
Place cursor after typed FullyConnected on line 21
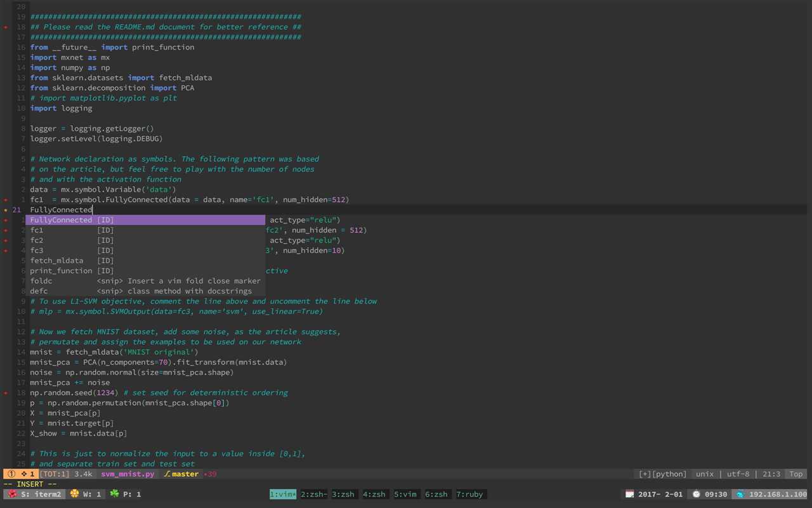tap(93, 210)
